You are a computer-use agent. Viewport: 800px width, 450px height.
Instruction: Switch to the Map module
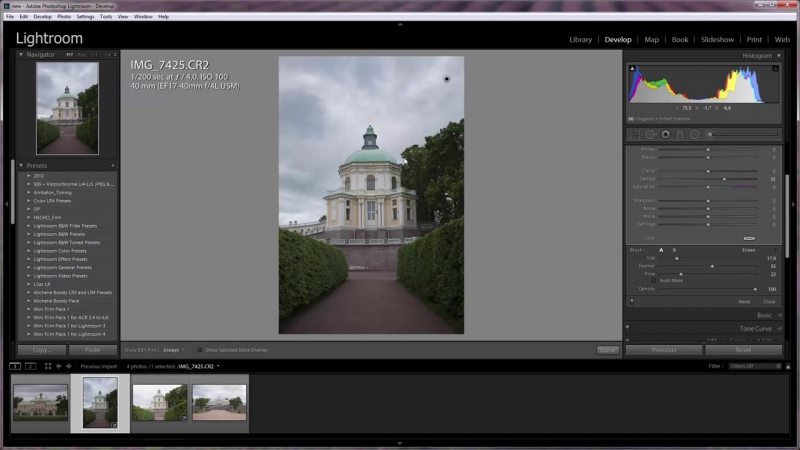652,39
